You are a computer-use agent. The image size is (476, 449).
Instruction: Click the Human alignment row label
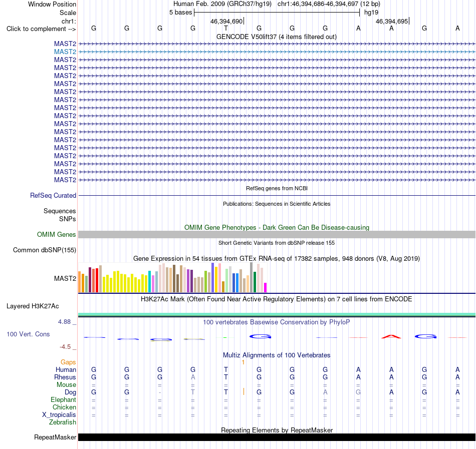pos(66,369)
